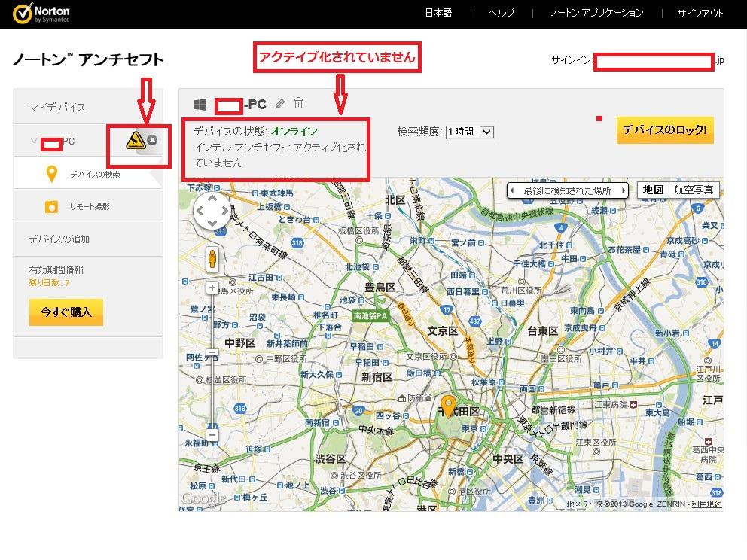The image size is (747, 560).
Task: Click the orange camera remote capture icon
Action: point(51,206)
